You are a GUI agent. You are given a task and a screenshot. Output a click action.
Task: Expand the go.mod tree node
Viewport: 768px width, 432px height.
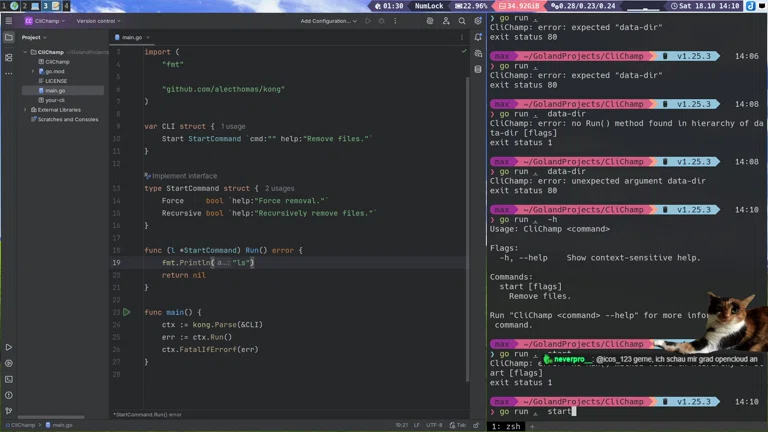[x=33, y=72]
